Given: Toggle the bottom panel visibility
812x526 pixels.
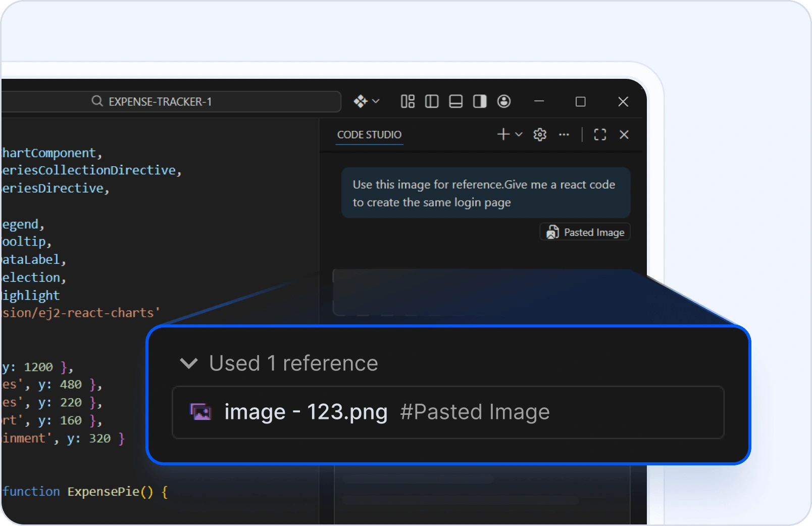Looking at the screenshot, I should point(456,102).
